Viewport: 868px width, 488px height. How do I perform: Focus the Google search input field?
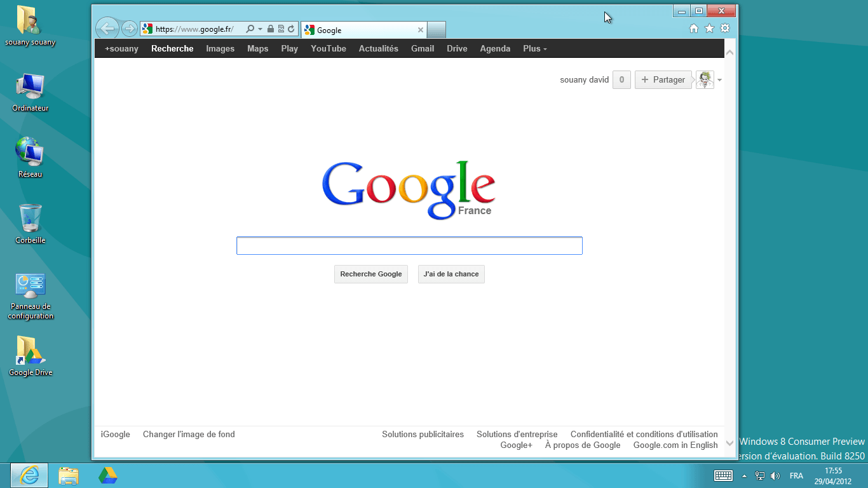pos(409,246)
